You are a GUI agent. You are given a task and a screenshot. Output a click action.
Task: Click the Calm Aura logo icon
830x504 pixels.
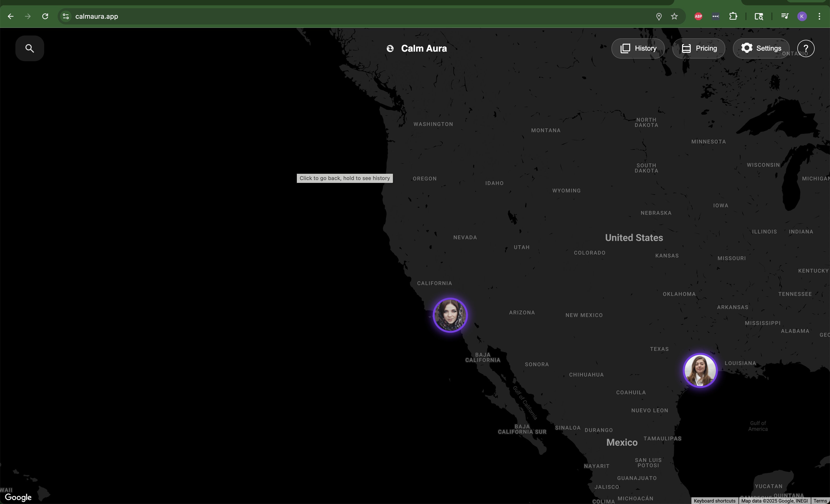point(390,48)
